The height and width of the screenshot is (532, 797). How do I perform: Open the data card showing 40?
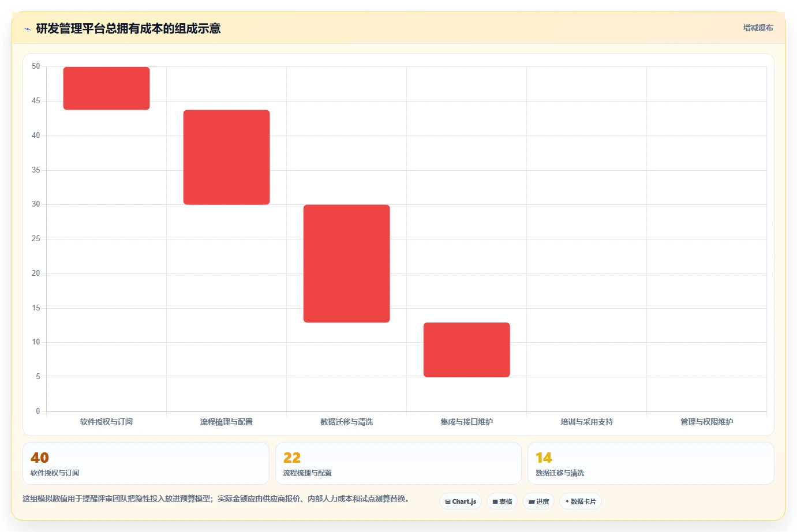click(x=146, y=463)
